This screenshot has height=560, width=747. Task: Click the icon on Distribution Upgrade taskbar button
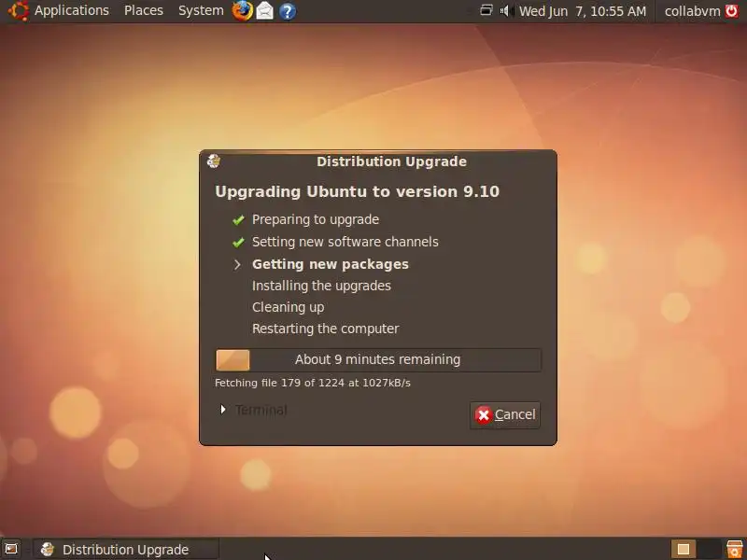pyautogui.click(x=48, y=549)
